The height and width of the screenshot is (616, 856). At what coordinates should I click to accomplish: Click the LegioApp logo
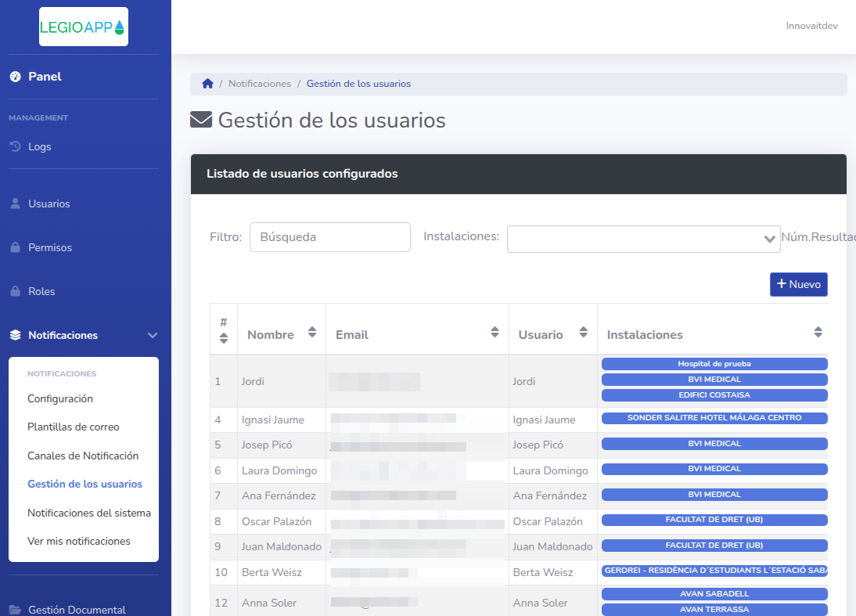click(x=83, y=27)
